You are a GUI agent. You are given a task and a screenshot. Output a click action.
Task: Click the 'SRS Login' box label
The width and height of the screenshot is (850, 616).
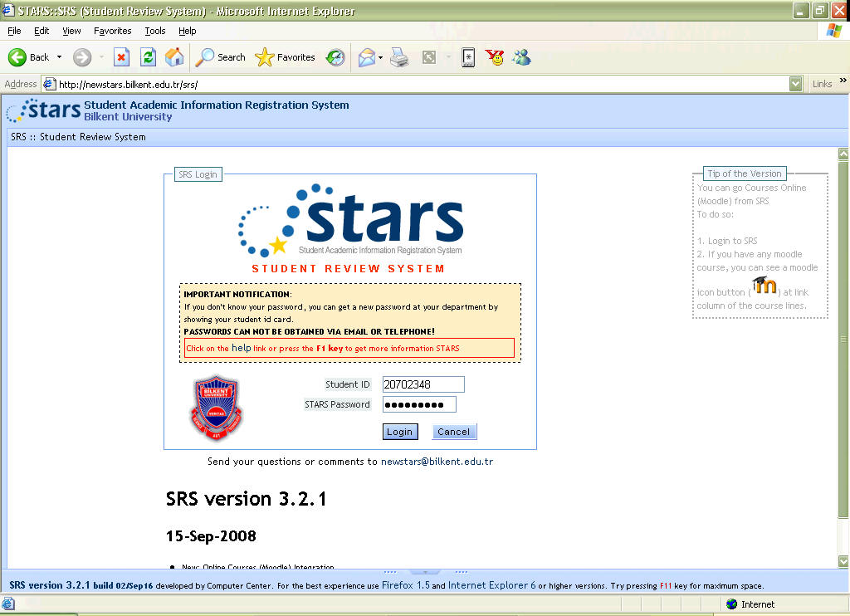coord(198,174)
